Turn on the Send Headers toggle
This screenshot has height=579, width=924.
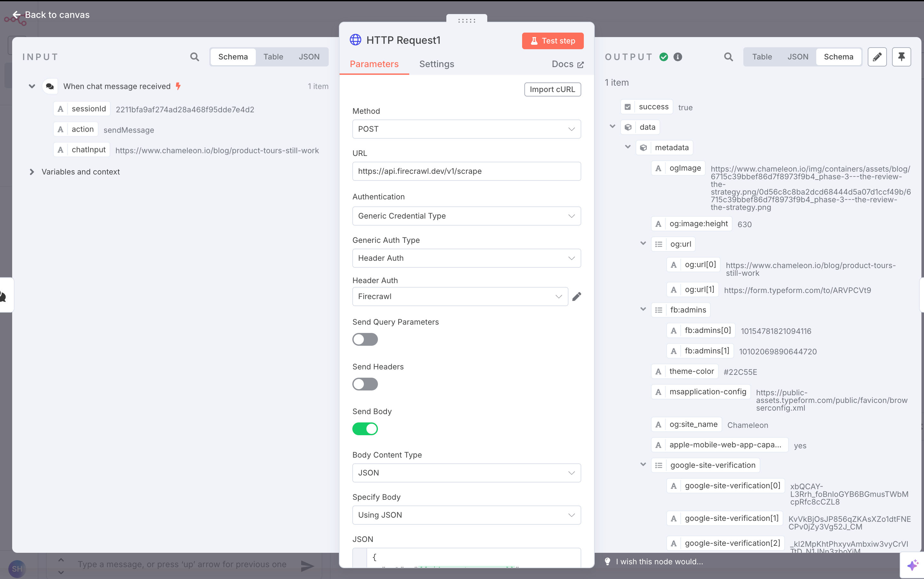(x=365, y=384)
